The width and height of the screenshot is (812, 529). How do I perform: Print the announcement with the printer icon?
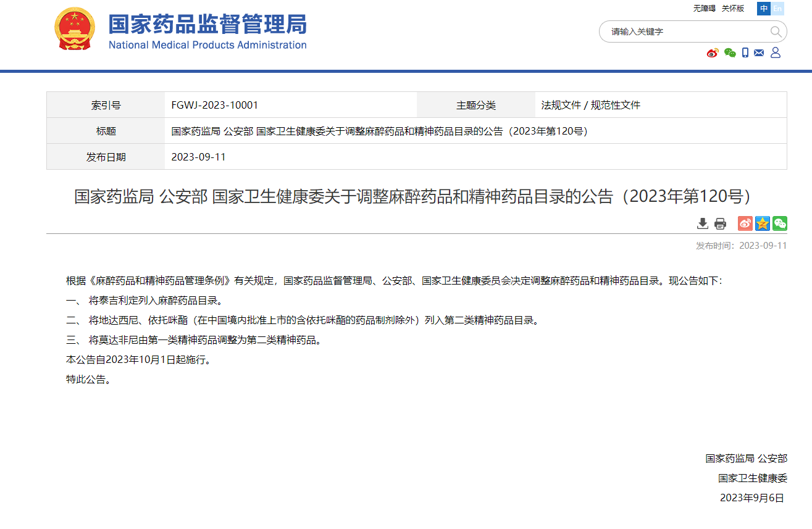point(720,223)
